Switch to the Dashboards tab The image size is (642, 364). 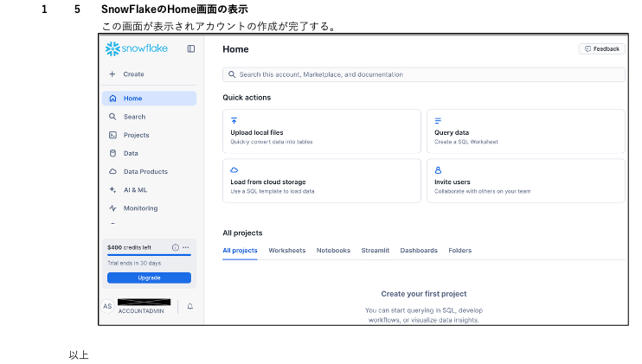click(419, 250)
